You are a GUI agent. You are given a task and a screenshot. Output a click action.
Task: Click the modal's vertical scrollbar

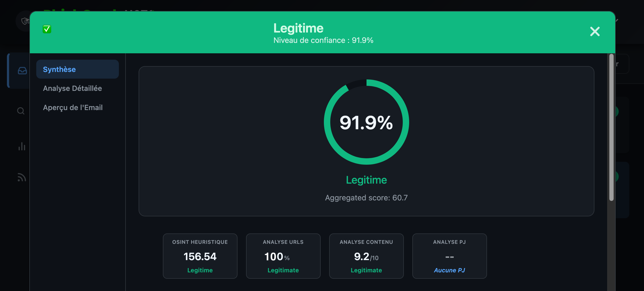(x=611, y=128)
